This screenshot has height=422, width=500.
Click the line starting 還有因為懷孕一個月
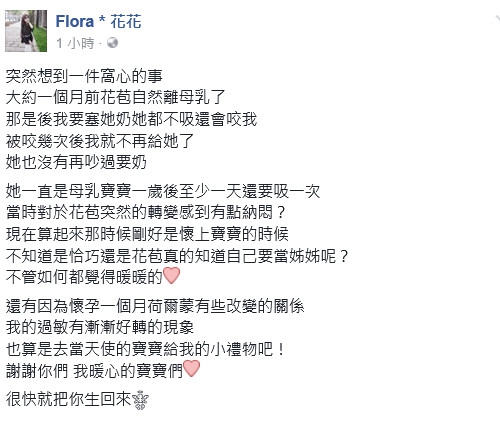pos(155,306)
